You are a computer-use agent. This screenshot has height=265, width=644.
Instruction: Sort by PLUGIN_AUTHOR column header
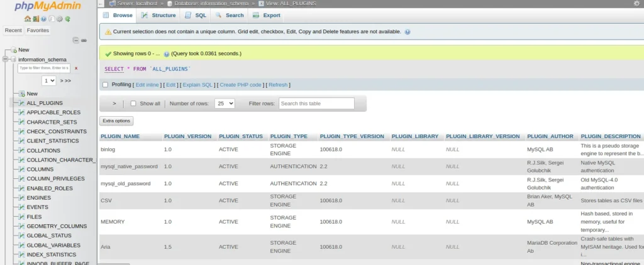point(550,136)
